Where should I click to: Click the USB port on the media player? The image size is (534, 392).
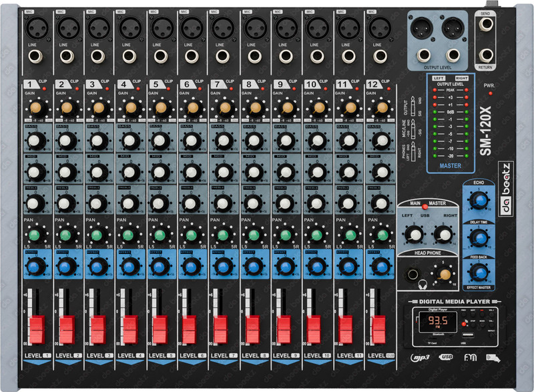coord(468,335)
